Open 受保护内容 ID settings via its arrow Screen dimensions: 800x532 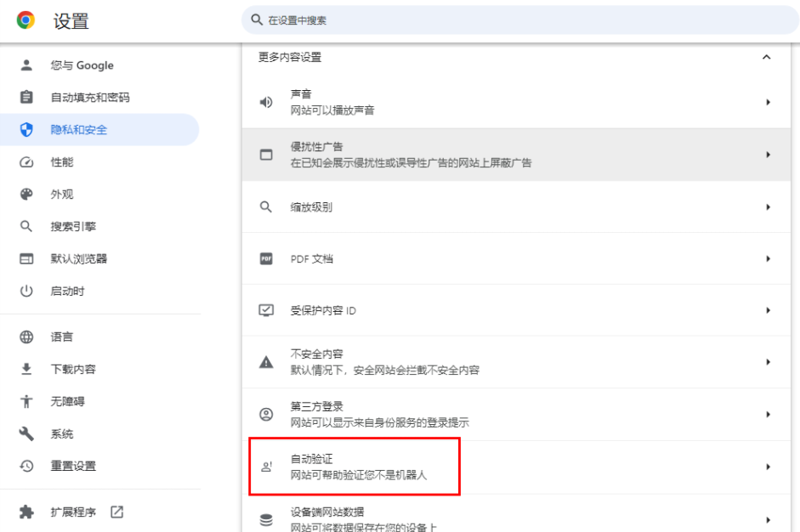point(768,310)
